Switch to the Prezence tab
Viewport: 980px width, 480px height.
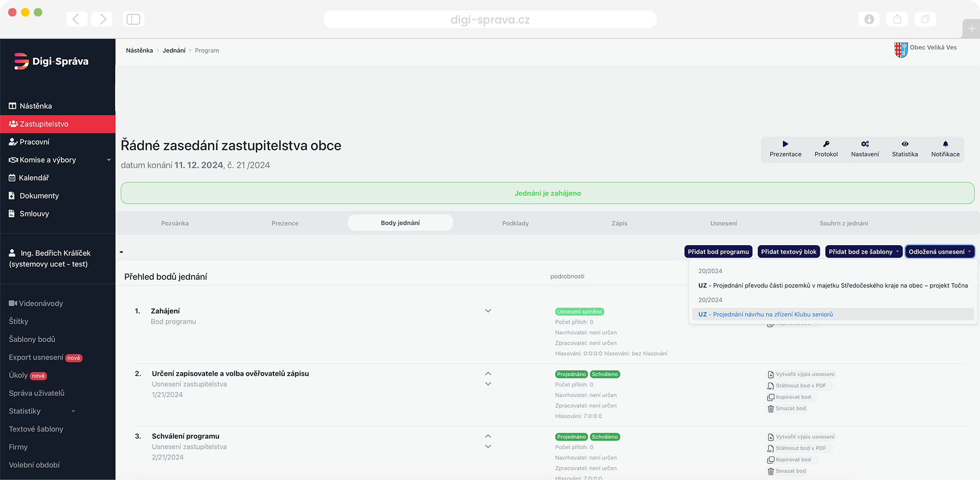pos(285,223)
